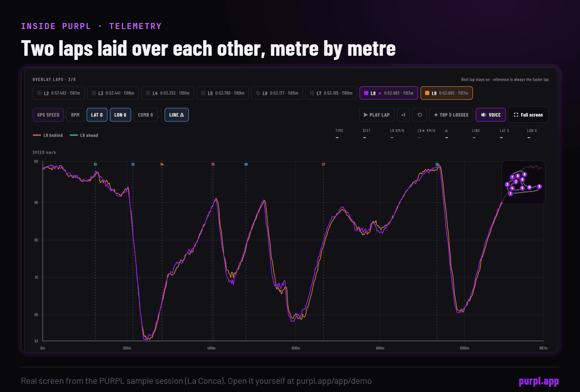Screen dimensions: 580x392
Task: Click the S8 sector marker
Action: (437, 164)
